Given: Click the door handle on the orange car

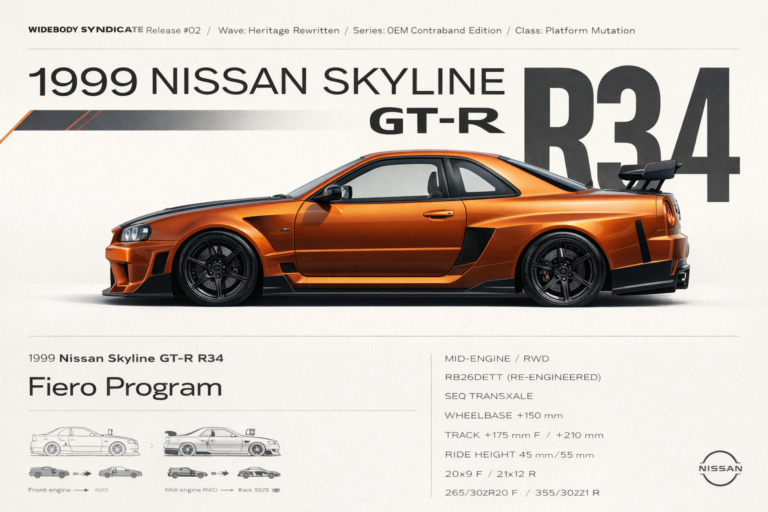Looking at the screenshot, I should (438, 214).
